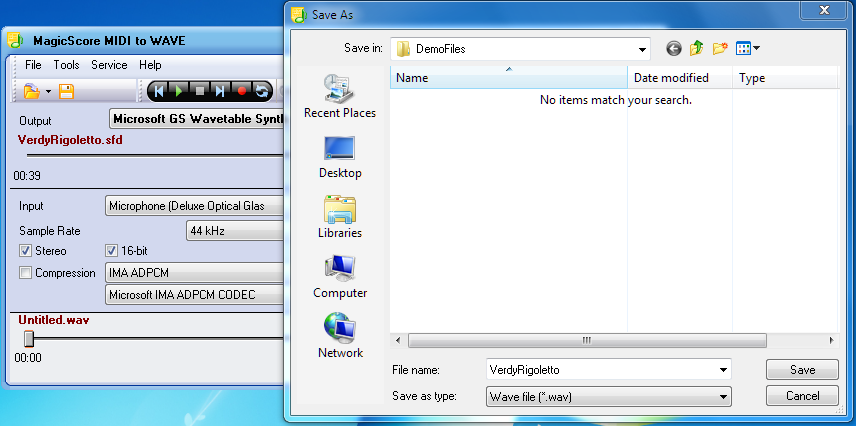Sort files by Date modified column
856x426 pixels.
click(x=680, y=78)
